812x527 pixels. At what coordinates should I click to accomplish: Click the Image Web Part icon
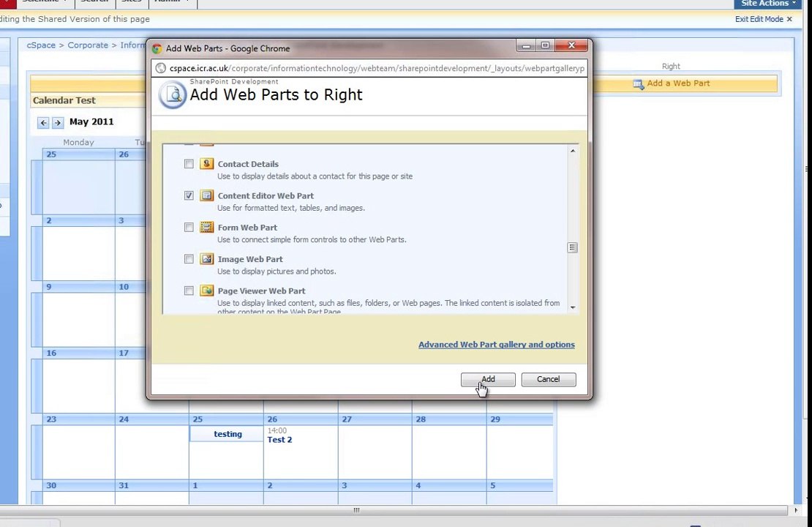click(x=206, y=258)
